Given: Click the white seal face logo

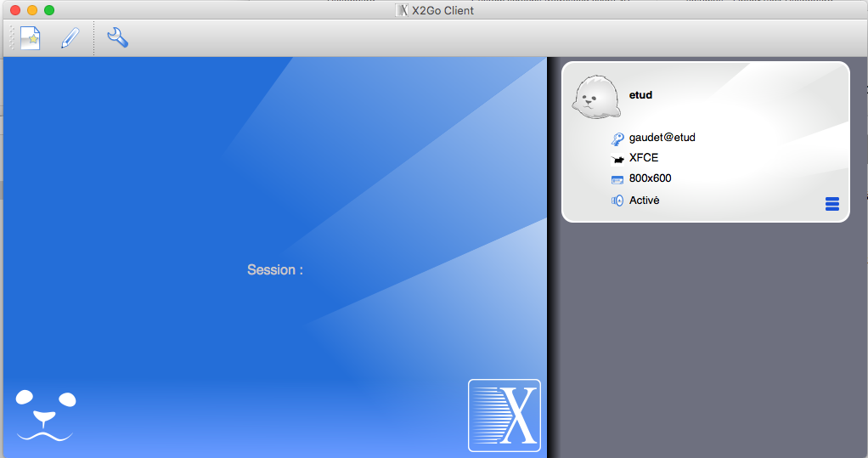Looking at the screenshot, I should tap(46, 415).
